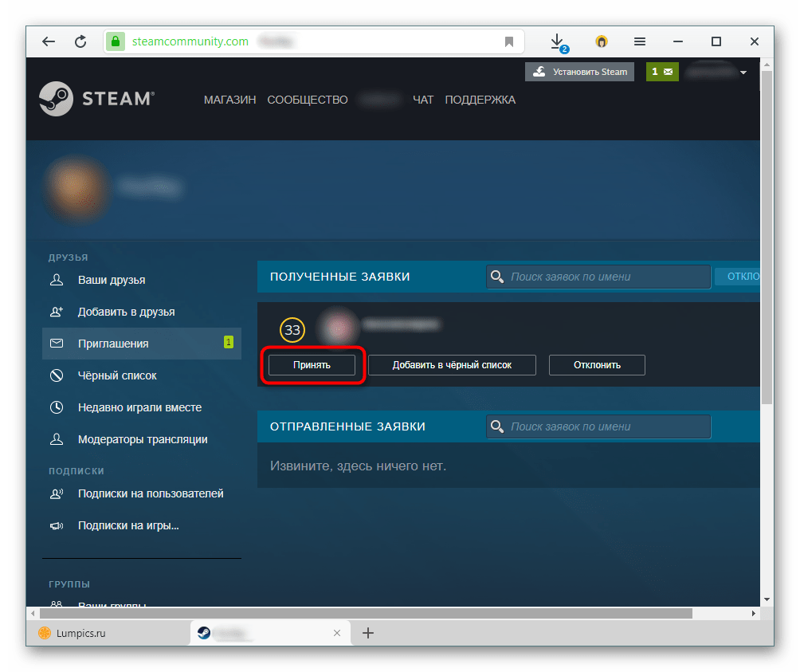800x672 pixels.
Task: Open Недавно играли вместе
Action: coord(139,407)
